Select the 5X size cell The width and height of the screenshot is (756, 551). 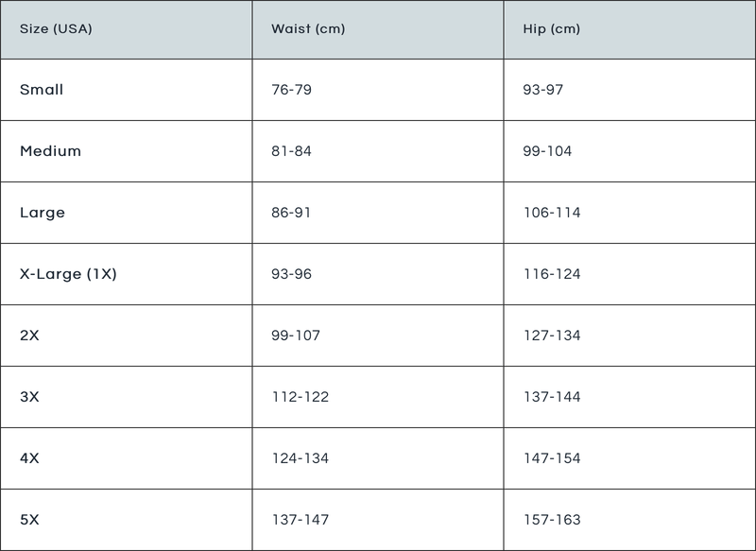[29, 520]
